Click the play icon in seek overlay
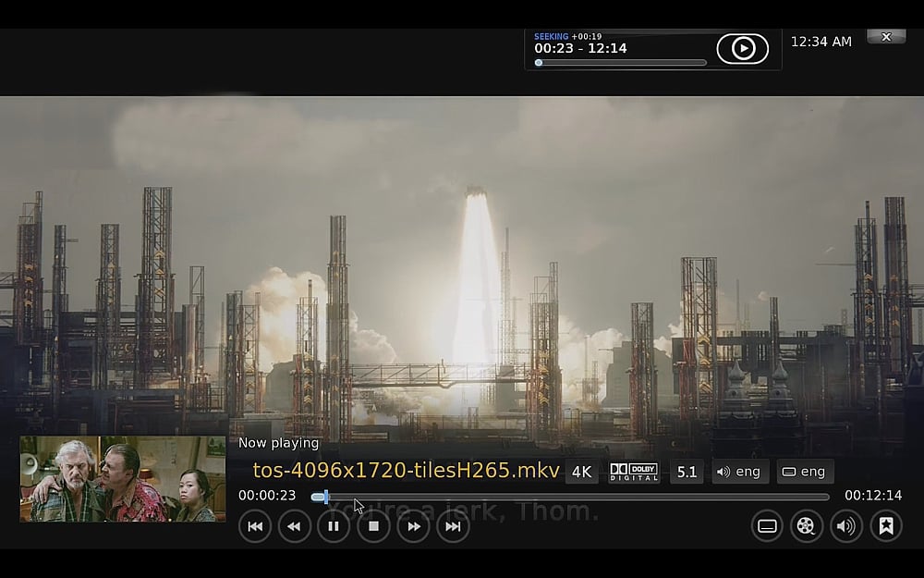 [743, 48]
